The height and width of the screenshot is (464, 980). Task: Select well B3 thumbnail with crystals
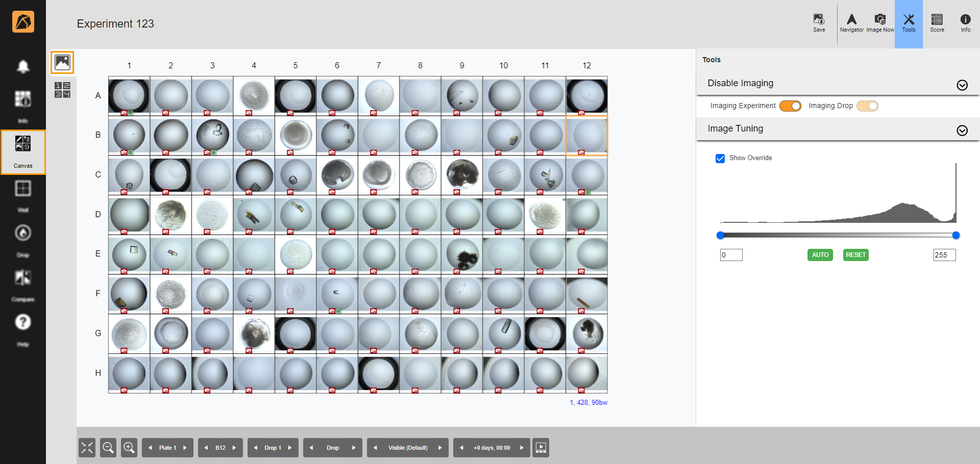click(x=212, y=136)
